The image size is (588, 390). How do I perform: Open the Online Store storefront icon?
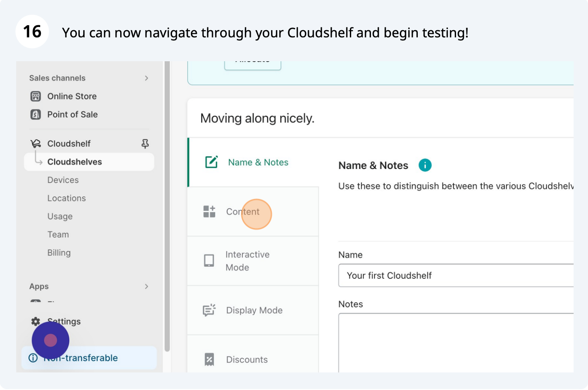pyautogui.click(x=36, y=96)
